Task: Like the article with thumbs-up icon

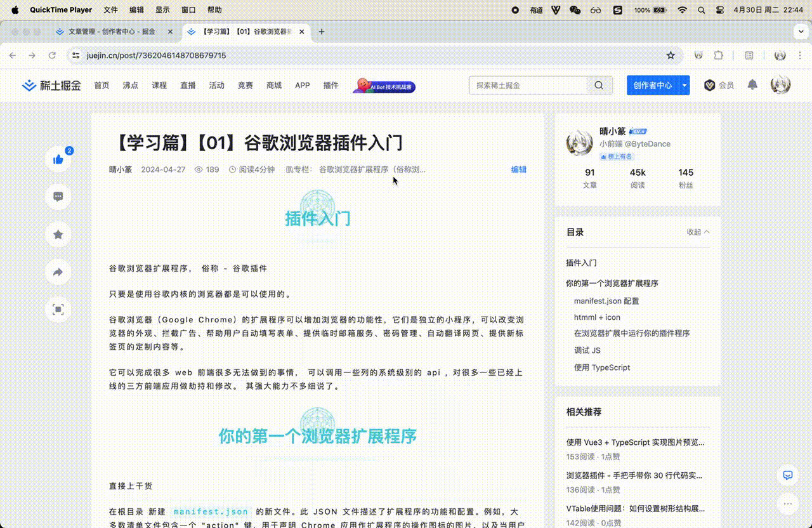Action: click(58, 159)
